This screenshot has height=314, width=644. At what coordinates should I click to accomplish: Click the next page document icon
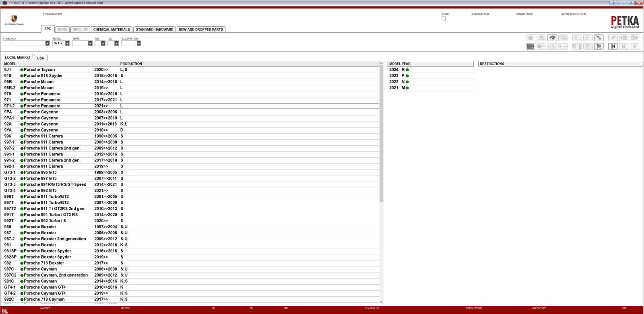[634, 38]
